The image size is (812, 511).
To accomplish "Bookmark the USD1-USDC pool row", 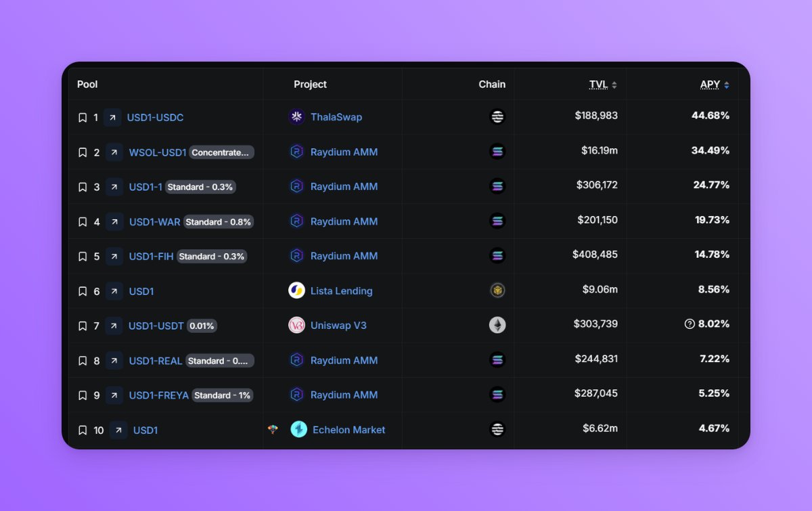I will coord(83,118).
